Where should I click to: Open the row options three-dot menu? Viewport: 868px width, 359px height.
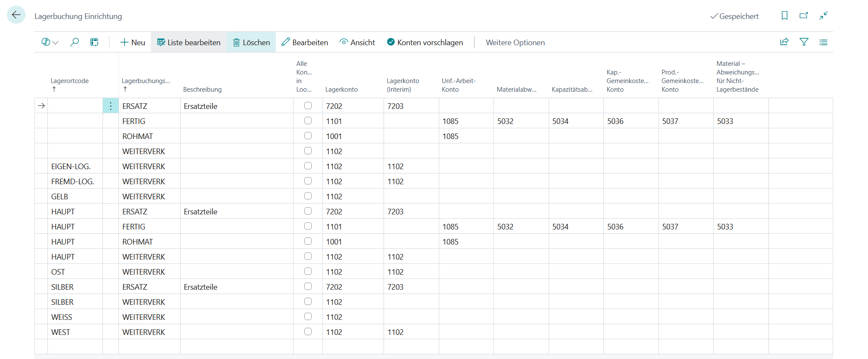coord(111,106)
